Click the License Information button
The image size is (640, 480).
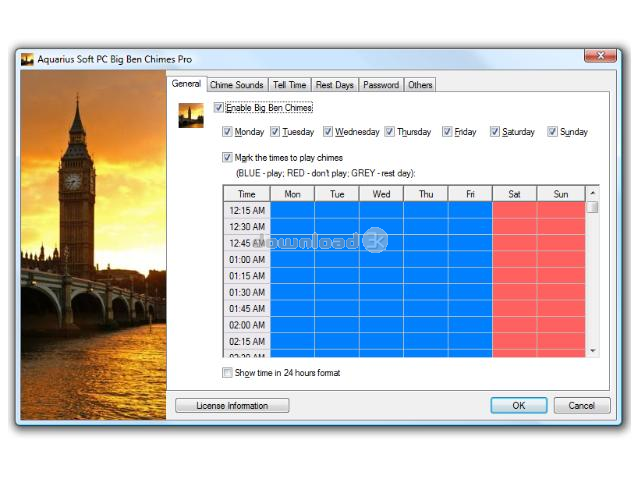[x=232, y=405]
